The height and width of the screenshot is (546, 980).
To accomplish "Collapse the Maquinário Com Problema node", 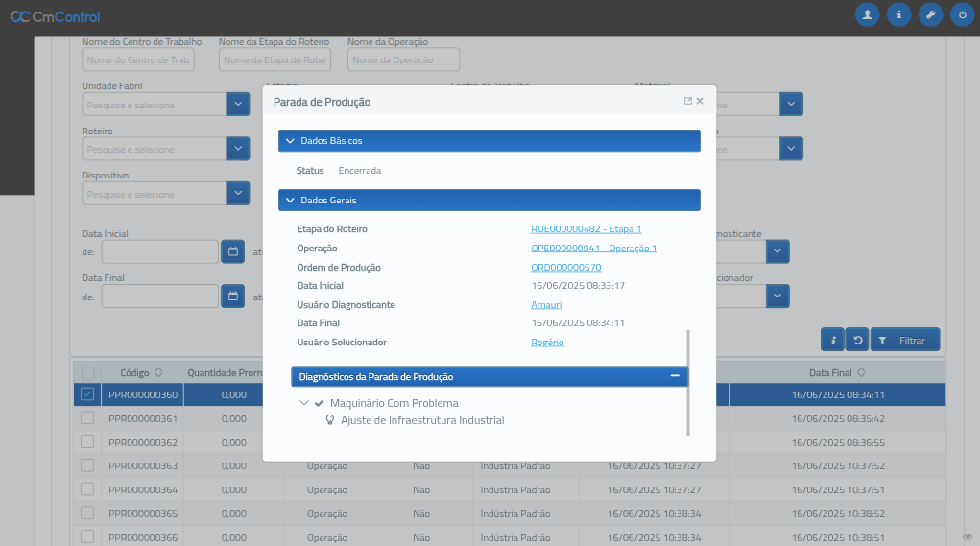I will click(x=304, y=403).
